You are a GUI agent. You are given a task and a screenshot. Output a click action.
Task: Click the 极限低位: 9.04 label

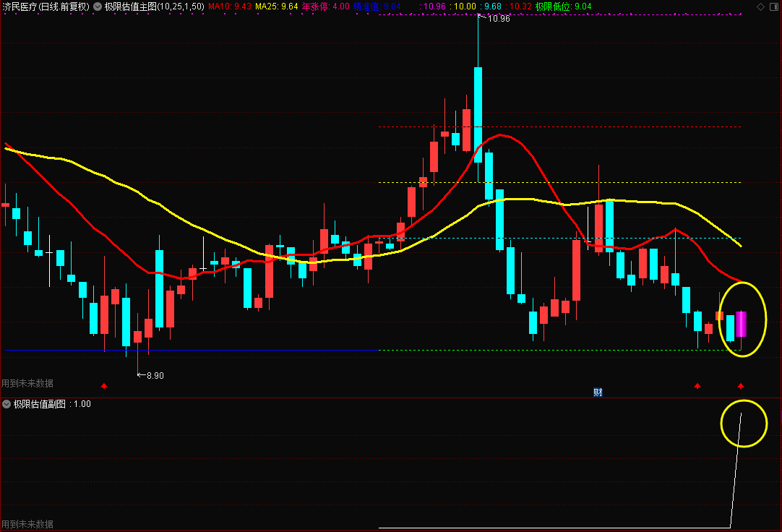[x=563, y=7]
